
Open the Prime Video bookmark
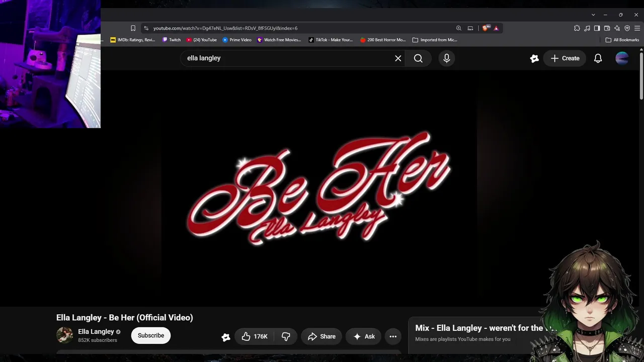[x=237, y=40]
